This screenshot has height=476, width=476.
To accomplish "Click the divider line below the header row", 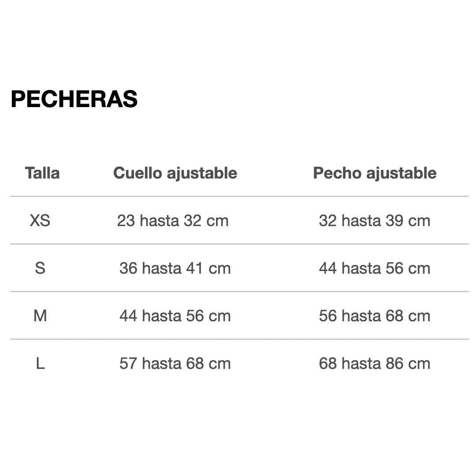I will point(239,197).
